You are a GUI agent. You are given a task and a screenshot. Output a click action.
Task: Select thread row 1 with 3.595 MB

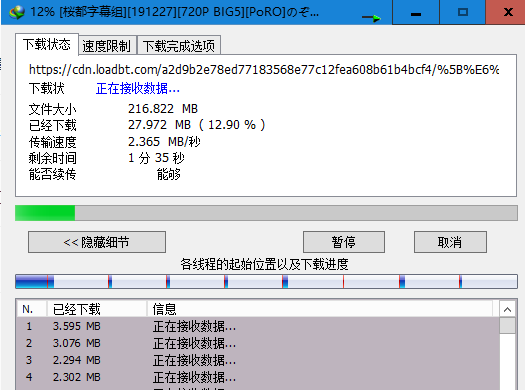(258, 326)
